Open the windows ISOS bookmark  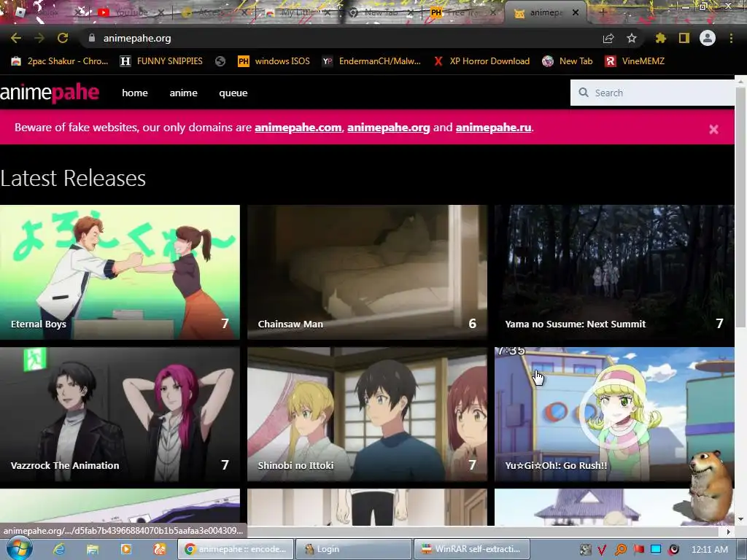point(274,61)
